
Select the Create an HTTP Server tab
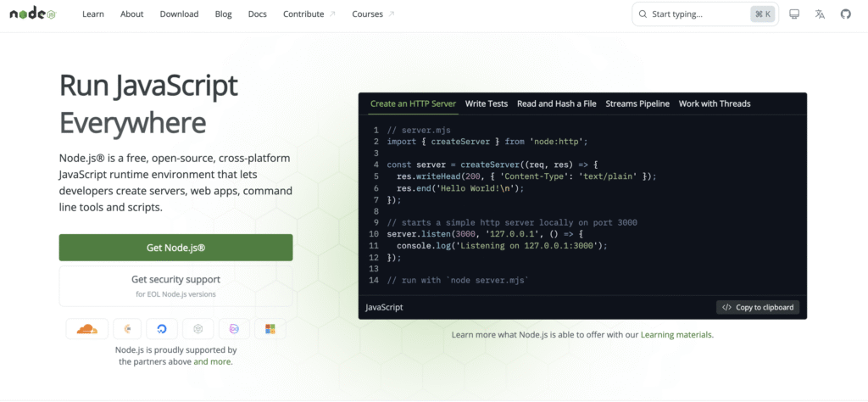413,103
